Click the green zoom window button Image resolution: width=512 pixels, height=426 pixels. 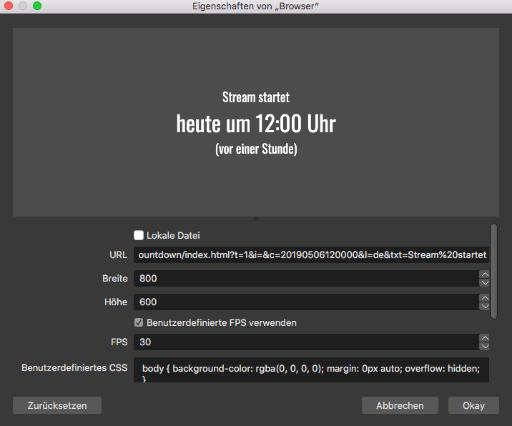(37, 6)
